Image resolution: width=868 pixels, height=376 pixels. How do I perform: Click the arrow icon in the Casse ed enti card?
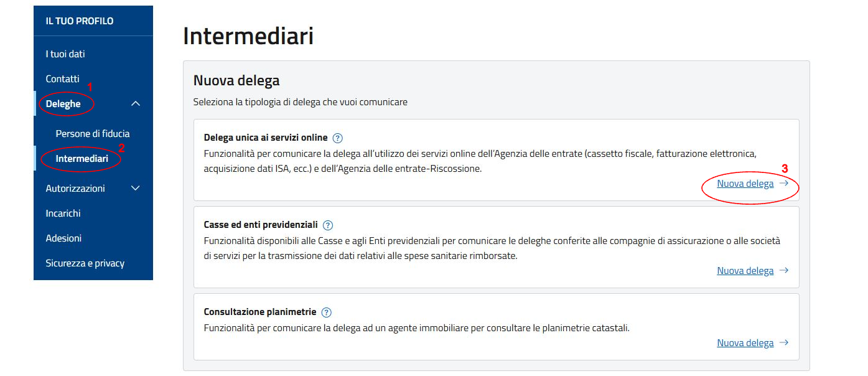point(784,270)
